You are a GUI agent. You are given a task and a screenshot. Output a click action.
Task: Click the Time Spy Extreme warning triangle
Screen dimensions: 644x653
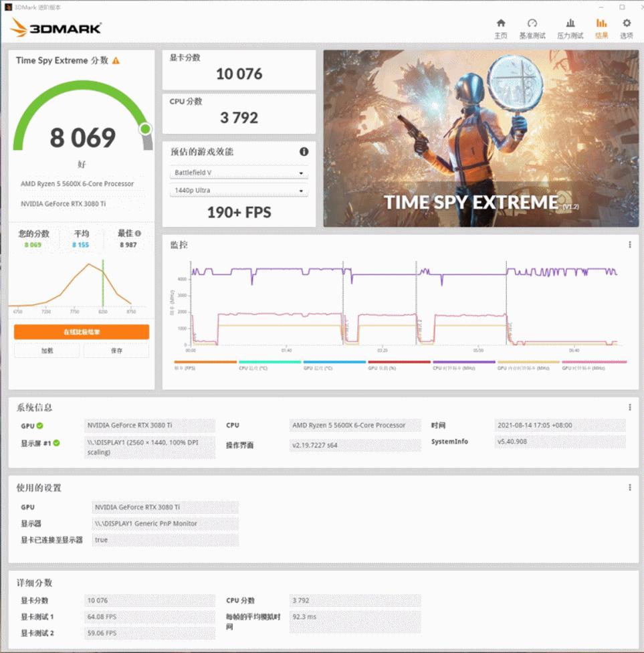(116, 61)
